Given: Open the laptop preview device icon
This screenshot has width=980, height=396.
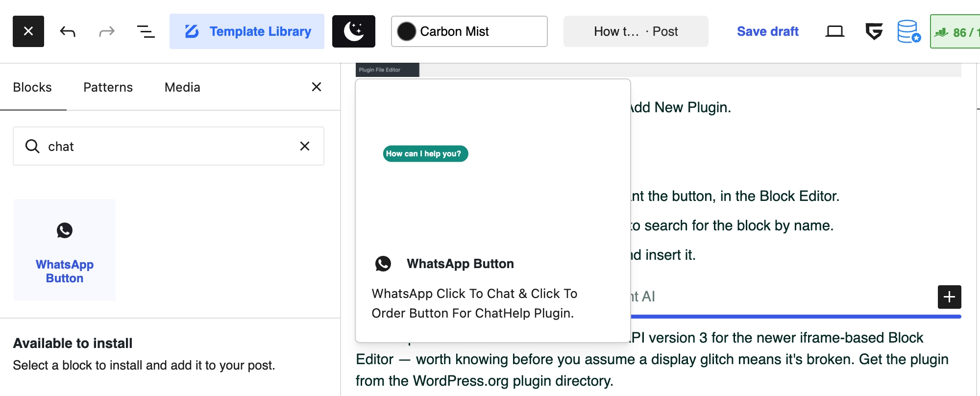Looking at the screenshot, I should click(835, 31).
